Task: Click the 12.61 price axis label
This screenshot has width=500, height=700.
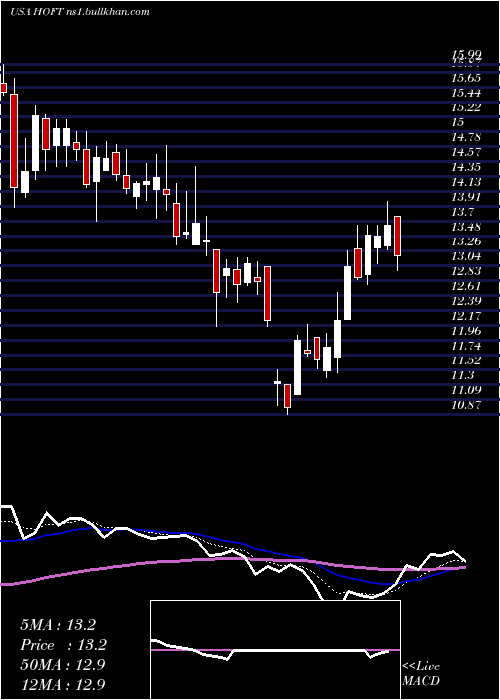Action: [466, 286]
